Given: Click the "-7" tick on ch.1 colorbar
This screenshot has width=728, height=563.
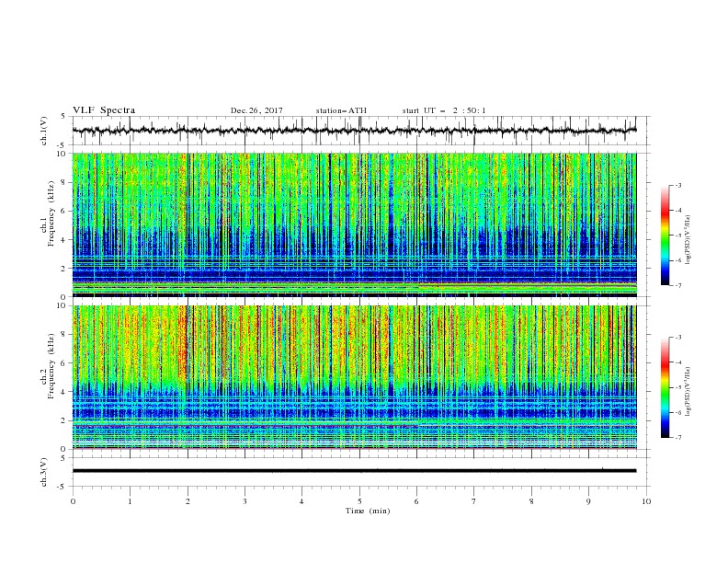Looking at the screenshot, I should 677,285.
